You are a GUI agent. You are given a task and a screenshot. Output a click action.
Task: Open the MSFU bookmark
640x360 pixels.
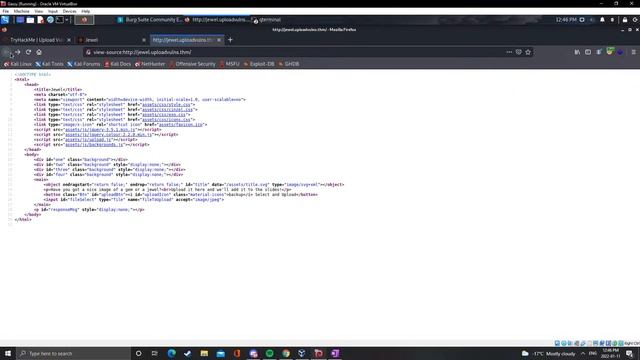click(229, 64)
